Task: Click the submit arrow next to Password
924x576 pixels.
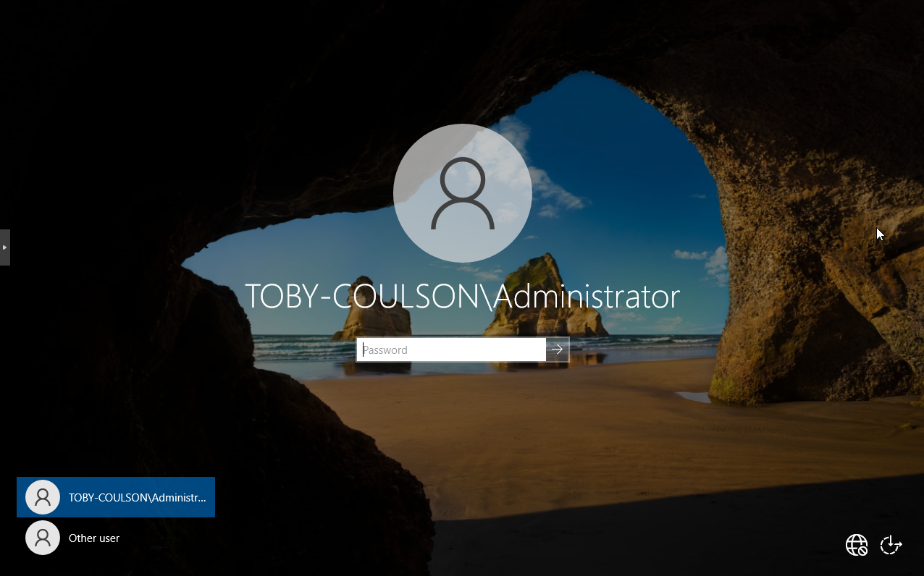Action: click(x=558, y=350)
